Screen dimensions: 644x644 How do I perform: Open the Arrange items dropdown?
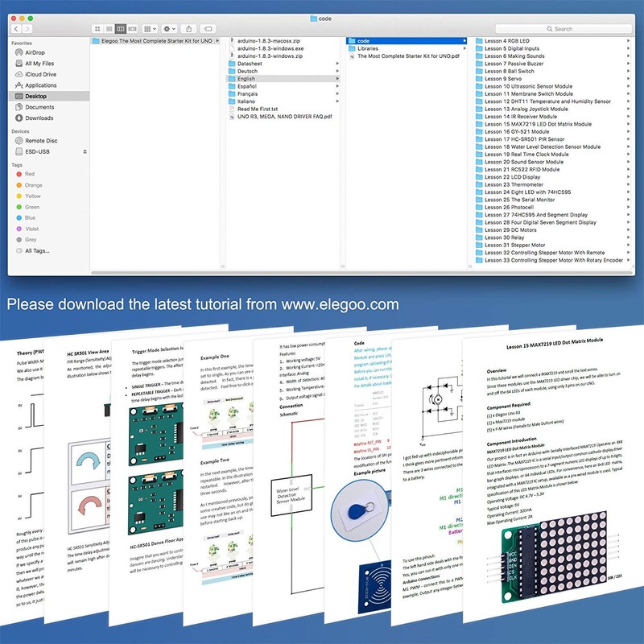151,28
